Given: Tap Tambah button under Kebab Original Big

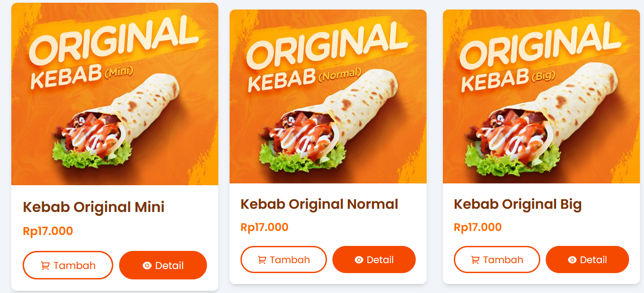Looking at the screenshot, I should (497, 260).
